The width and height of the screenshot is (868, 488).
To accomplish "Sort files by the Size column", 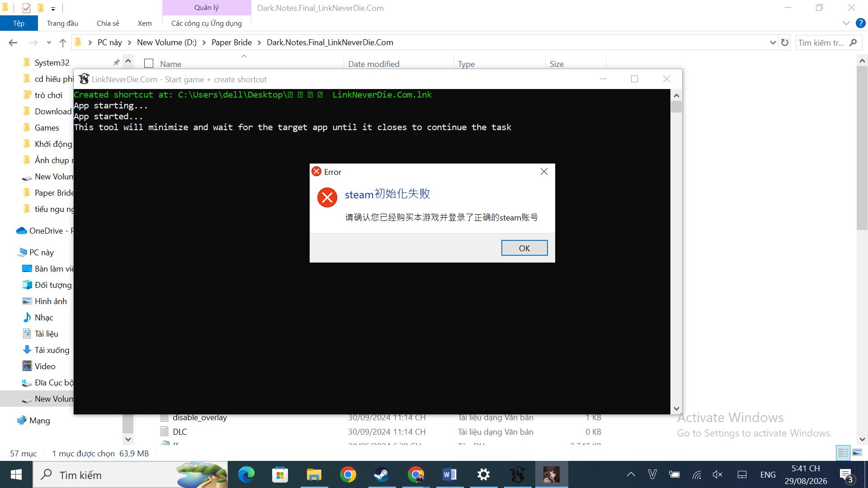I will [x=557, y=64].
